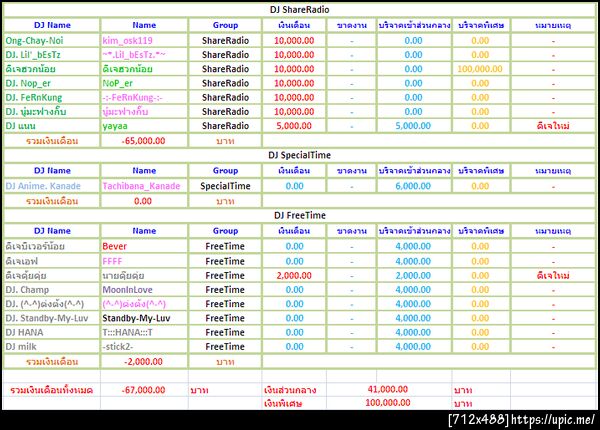Viewport: 600px width, 430px height.
Task: Click "Group" header in DJ SpecialTime table
Action: pyautogui.click(x=225, y=171)
